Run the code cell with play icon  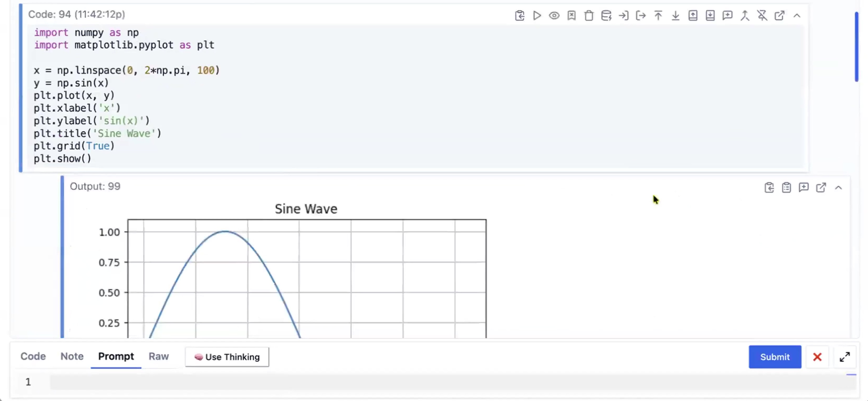537,15
